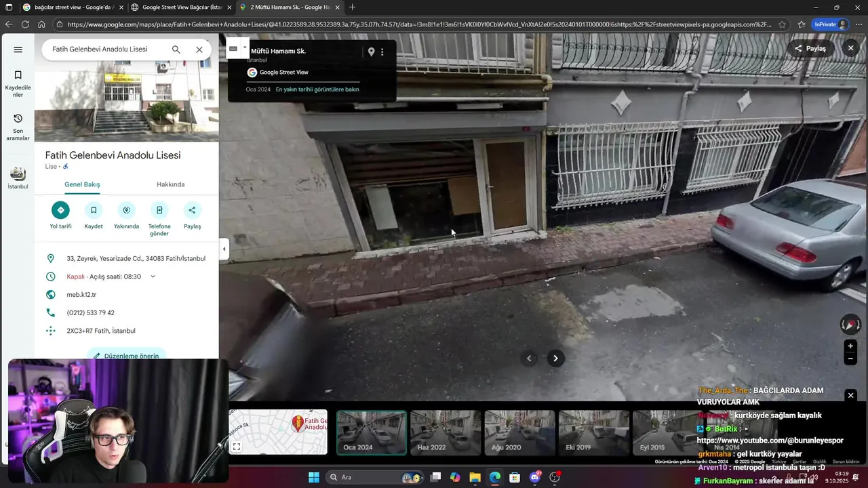The height and width of the screenshot is (488, 868).
Task: Select the Ağu 2020 imagery thumbnail
Action: (x=519, y=432)
